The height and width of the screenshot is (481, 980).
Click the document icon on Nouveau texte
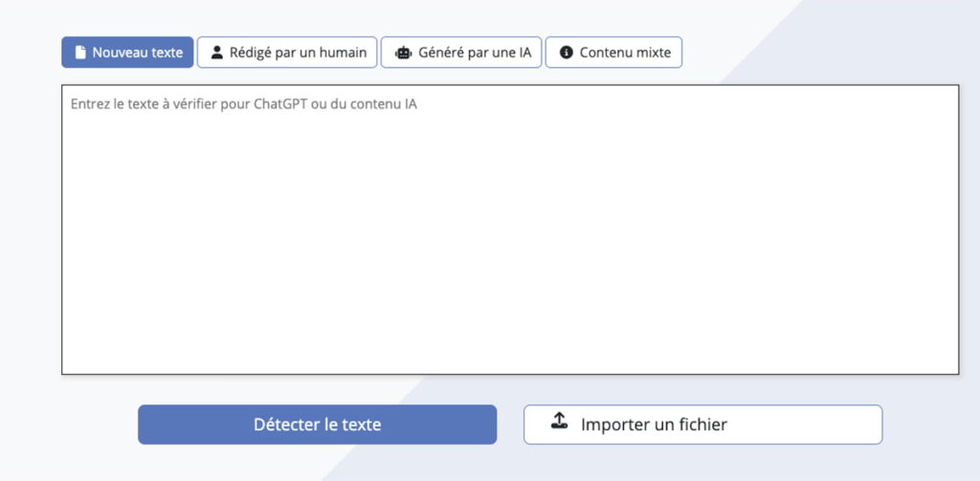80,53
